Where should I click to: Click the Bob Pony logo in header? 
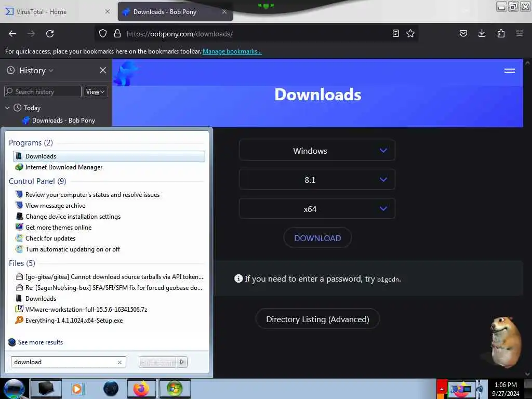coord(125,73)
